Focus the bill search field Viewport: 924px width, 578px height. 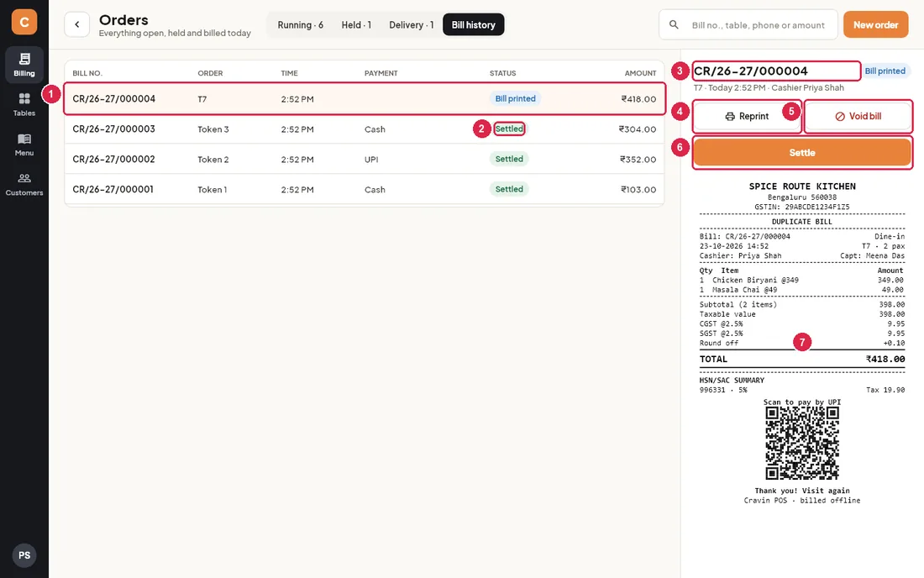tap(748, 24)
